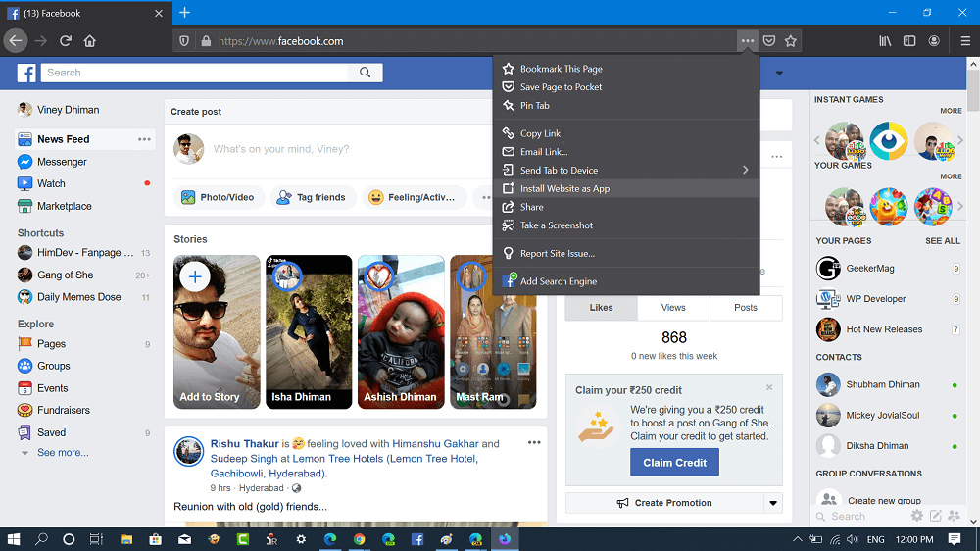Click Install Website as App
This screenshot has width=980, height=551.
(626, 188)
